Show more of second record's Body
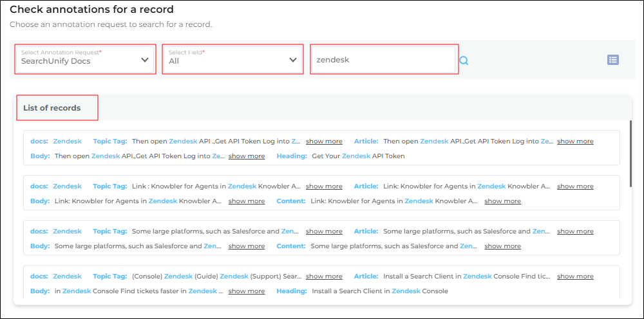Viewport: 644px width, 319px height. 246,201
